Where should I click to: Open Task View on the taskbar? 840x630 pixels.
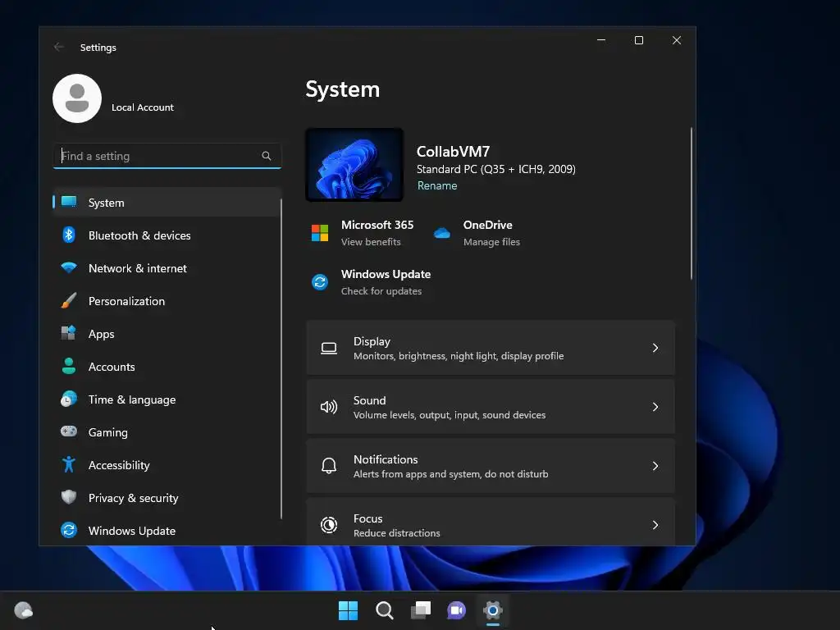coord(421,610)
